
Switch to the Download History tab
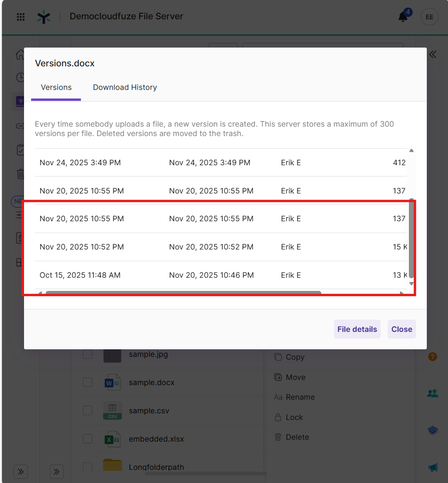[x=124, y=87]
